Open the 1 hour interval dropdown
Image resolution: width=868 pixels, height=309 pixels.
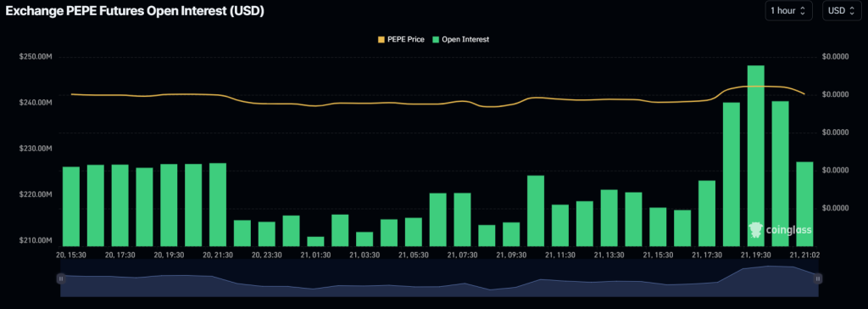789,10
